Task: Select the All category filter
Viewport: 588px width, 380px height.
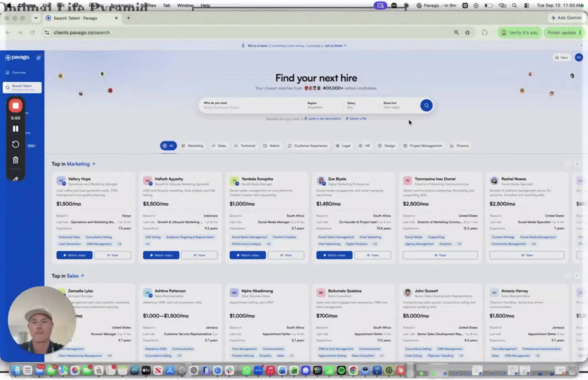Action: coord(168,146)
